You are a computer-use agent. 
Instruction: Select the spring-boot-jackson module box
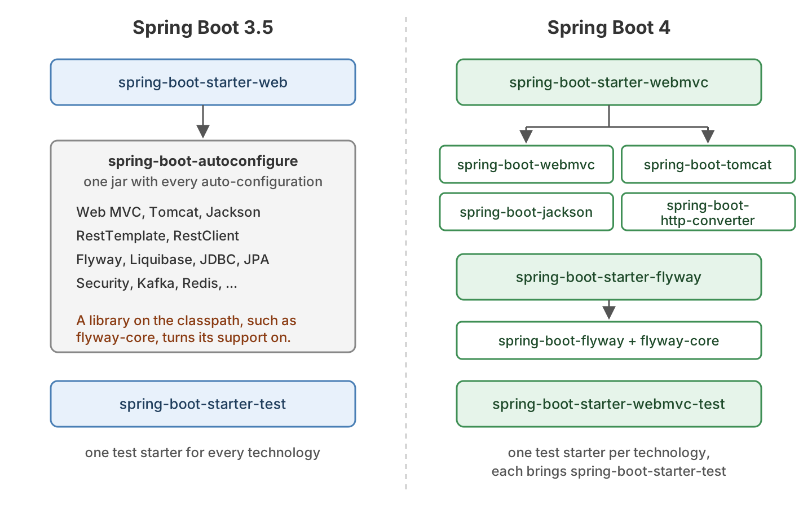(x=526, y=212)
